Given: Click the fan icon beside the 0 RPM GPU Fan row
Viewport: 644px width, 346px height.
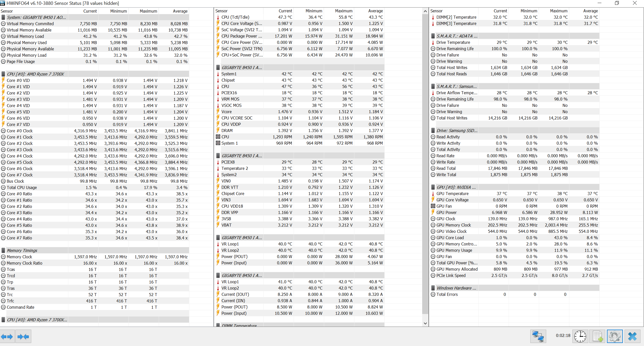Looking at the screenshot, I should pyautogui.click(x=433, y=206).
